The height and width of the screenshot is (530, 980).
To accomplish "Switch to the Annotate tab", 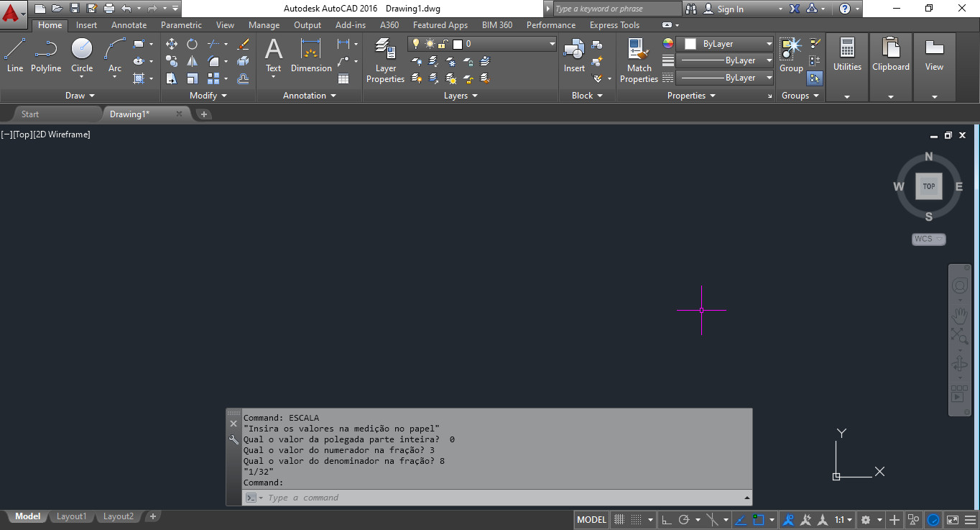I will 129,25.
